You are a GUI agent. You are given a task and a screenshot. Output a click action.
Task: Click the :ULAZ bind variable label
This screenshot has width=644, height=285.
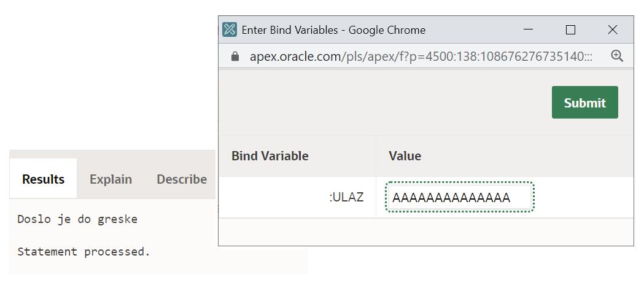[x=346, y=197]
